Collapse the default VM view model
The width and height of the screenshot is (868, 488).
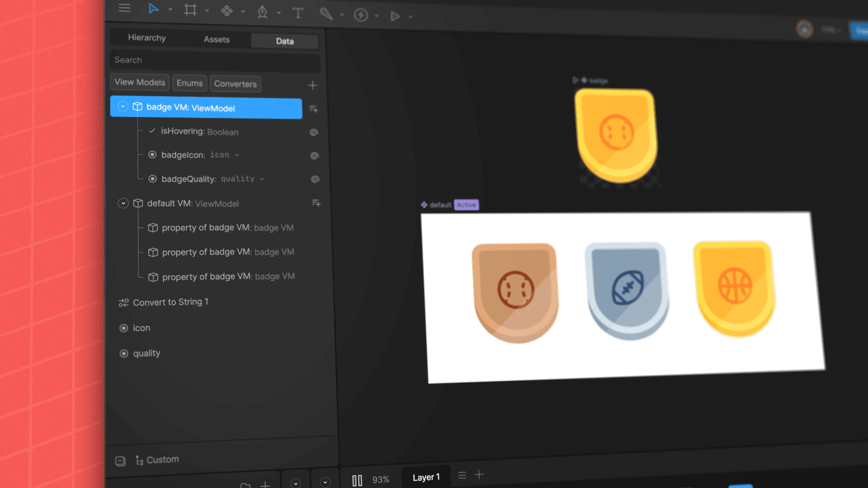123,203
